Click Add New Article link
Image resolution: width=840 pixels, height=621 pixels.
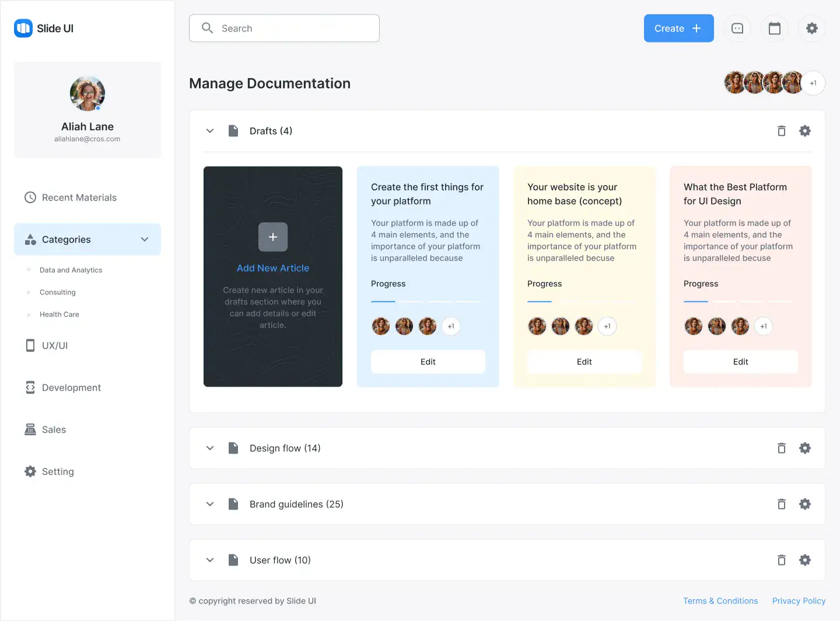(x=273, y=268)
